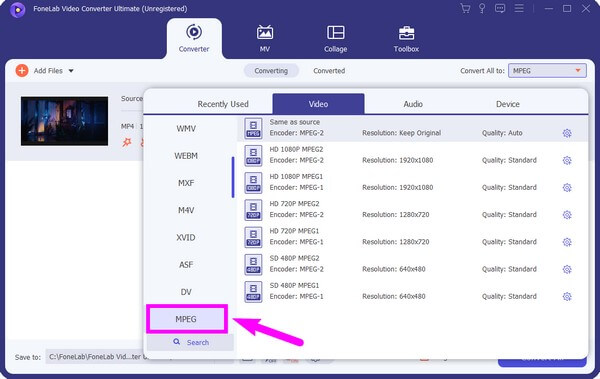Open the hamburger menu icon
Screen dimensions: 600x379
519,8
